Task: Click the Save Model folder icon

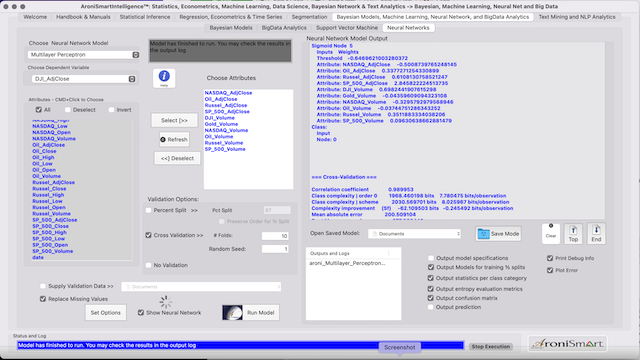Action: [483, 234]
